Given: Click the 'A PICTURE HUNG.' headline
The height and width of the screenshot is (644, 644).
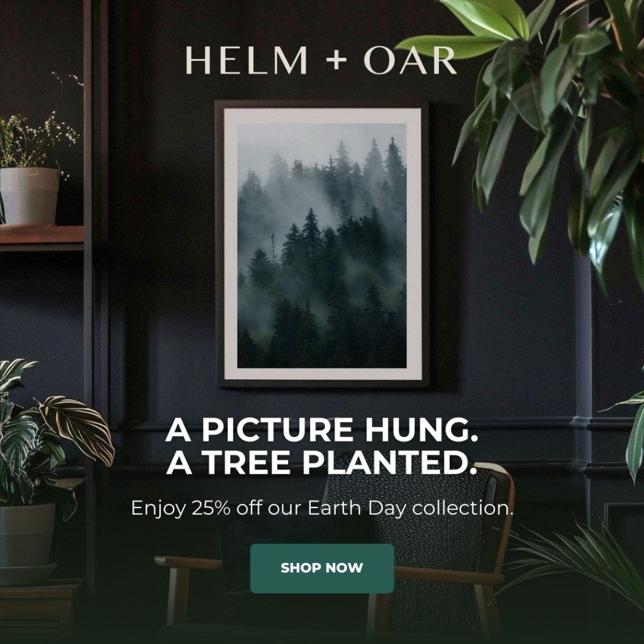Looking at the screenshot, I should point(321,430).
